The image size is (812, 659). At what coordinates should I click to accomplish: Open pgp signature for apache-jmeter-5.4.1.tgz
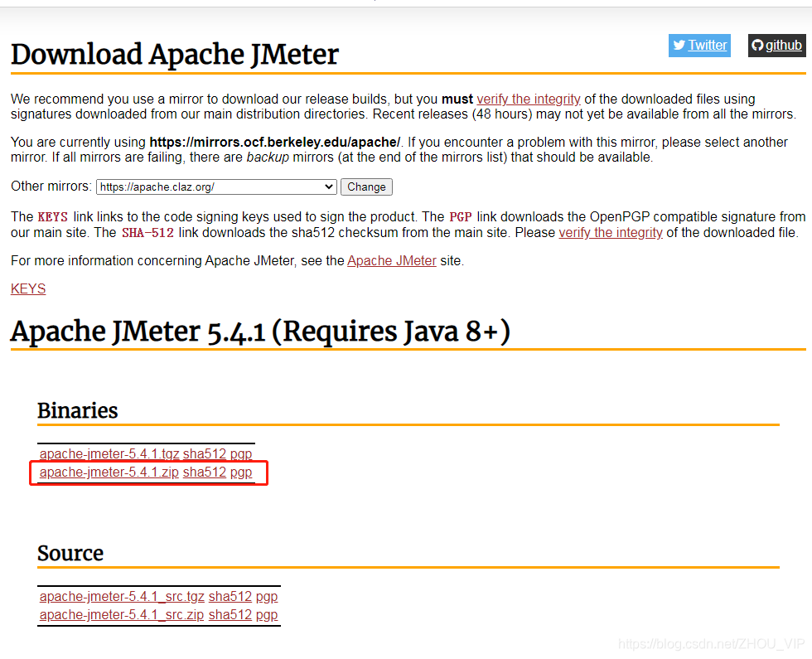[241, 454]
